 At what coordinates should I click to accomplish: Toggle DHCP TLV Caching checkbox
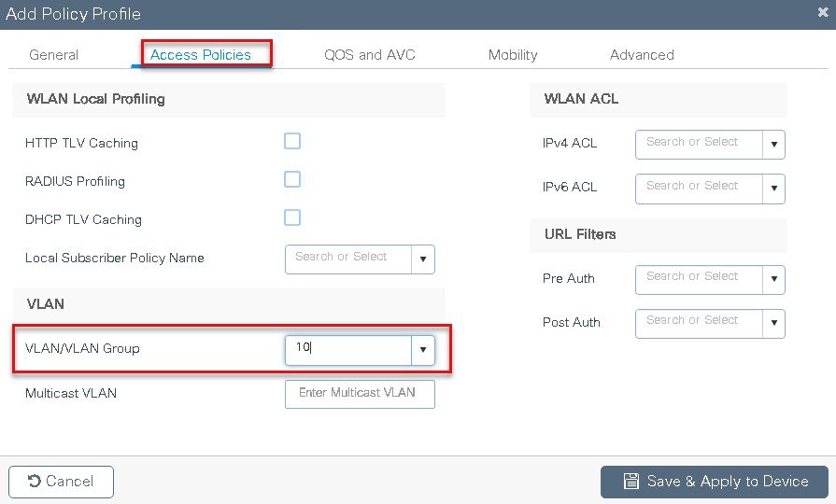click(292, 217)
